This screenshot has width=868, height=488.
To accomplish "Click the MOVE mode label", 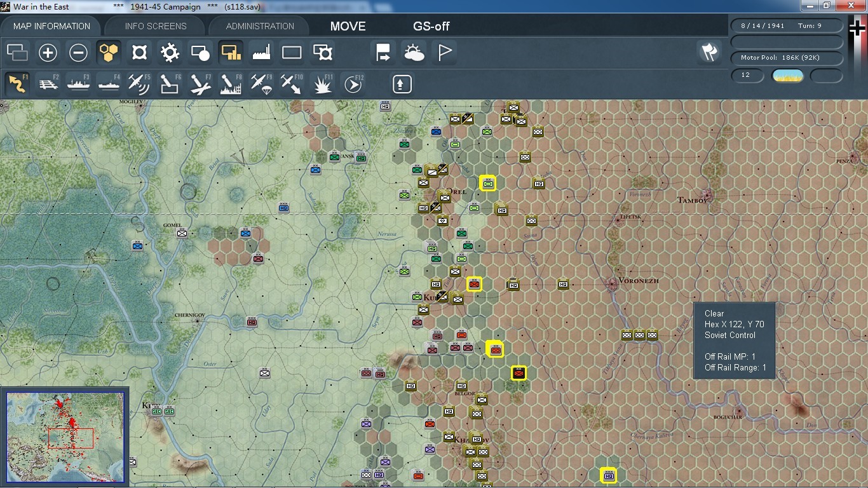I will (348, 26).
